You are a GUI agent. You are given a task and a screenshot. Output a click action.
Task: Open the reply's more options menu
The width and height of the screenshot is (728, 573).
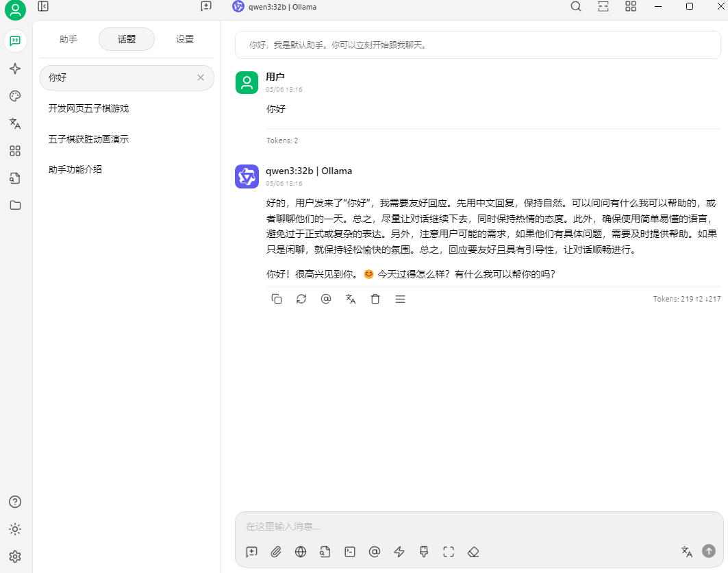[x=400, y=300]
